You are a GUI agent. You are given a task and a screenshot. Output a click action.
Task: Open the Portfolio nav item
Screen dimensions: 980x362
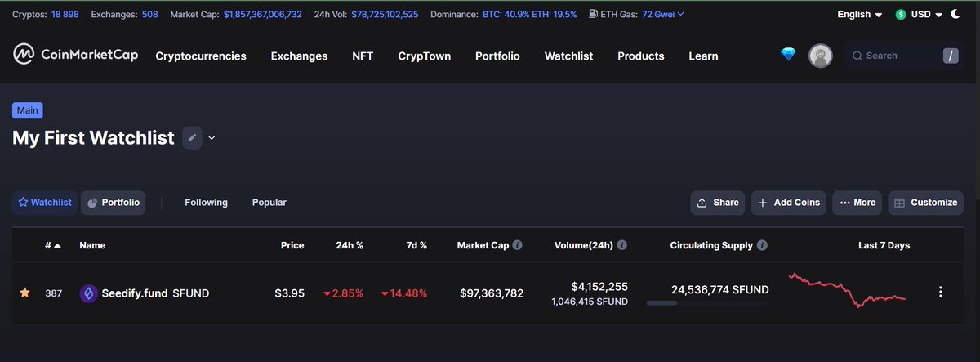tap(497, 56)
